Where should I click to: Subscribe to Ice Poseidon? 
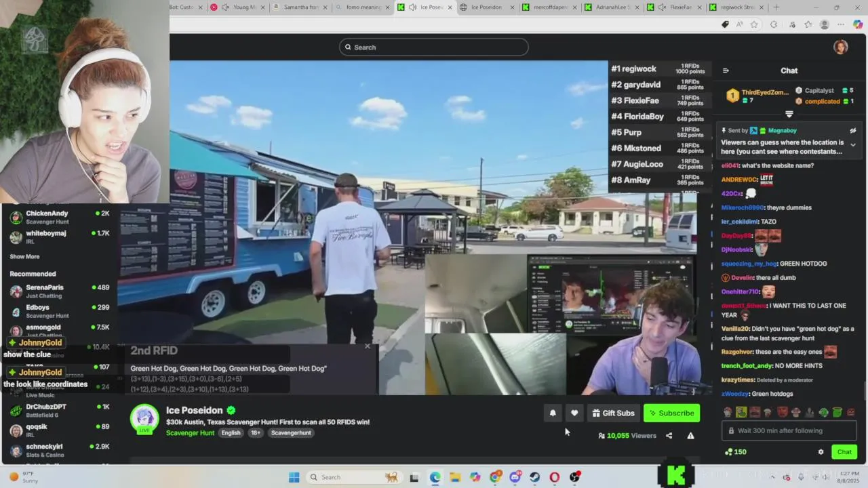pyautogui.click(x=671, y=413)
